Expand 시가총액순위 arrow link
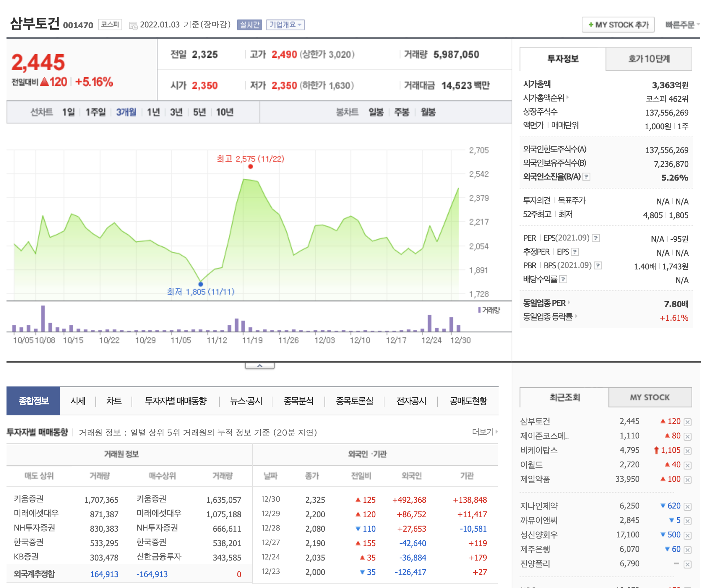 [567, 97]
